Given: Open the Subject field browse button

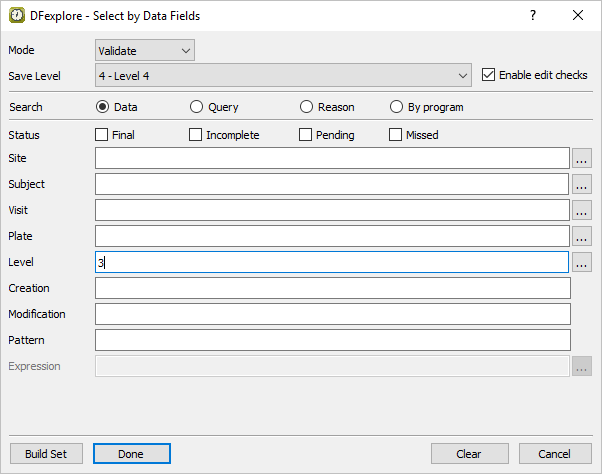Looking at the screenshot, I should point(582,184).
